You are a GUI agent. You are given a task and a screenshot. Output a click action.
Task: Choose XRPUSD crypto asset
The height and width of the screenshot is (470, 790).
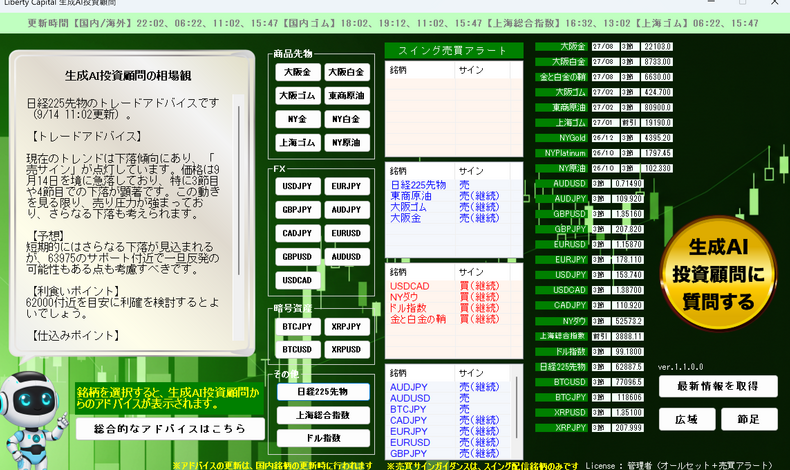point(347,350)
